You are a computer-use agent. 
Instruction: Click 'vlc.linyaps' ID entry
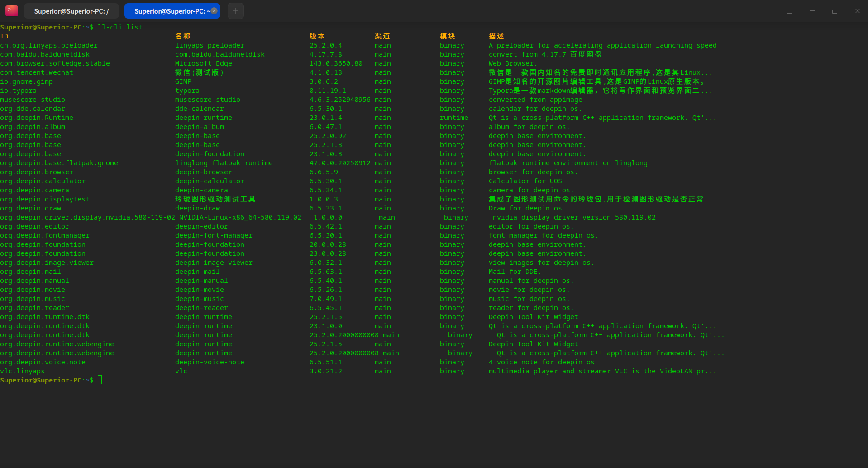click(x=23, y=371)
